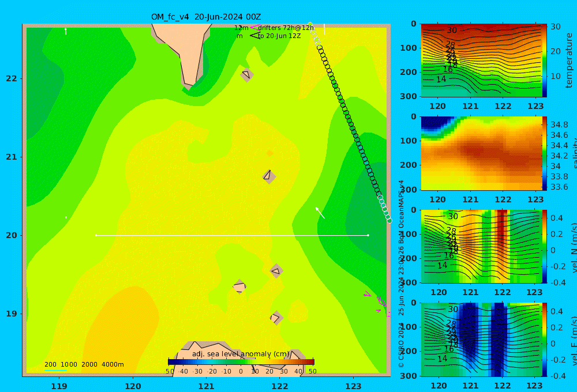577x392 pixels.
Task: Click the "10" tick on temperature color bar
Action: point(555,76)
